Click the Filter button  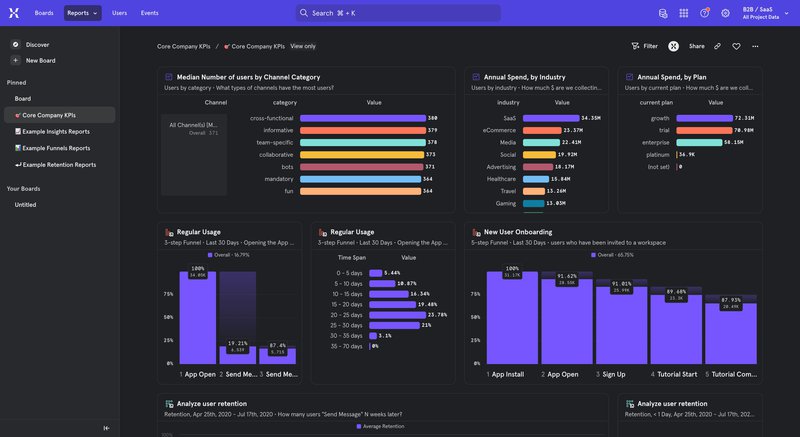click(x=644, y=46)
